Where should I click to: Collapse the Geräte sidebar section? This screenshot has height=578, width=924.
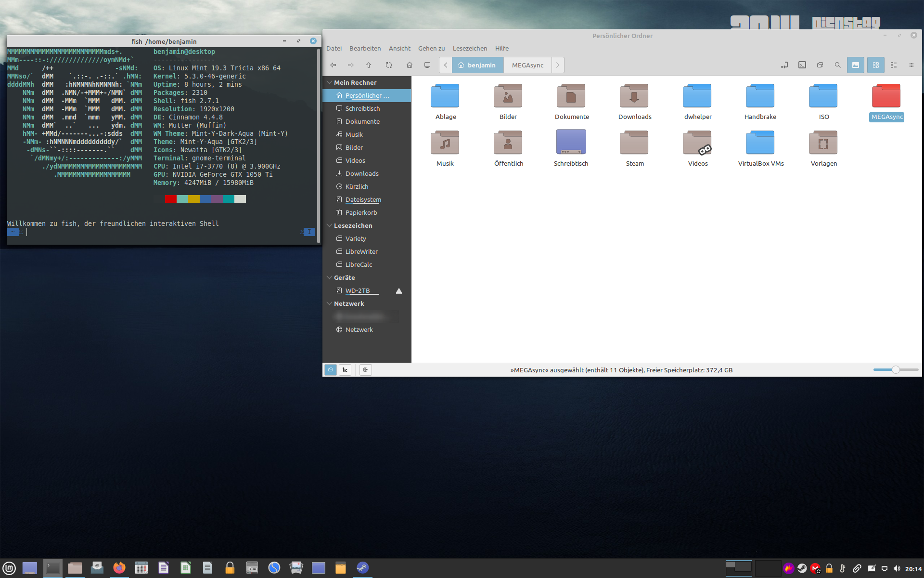330,277
